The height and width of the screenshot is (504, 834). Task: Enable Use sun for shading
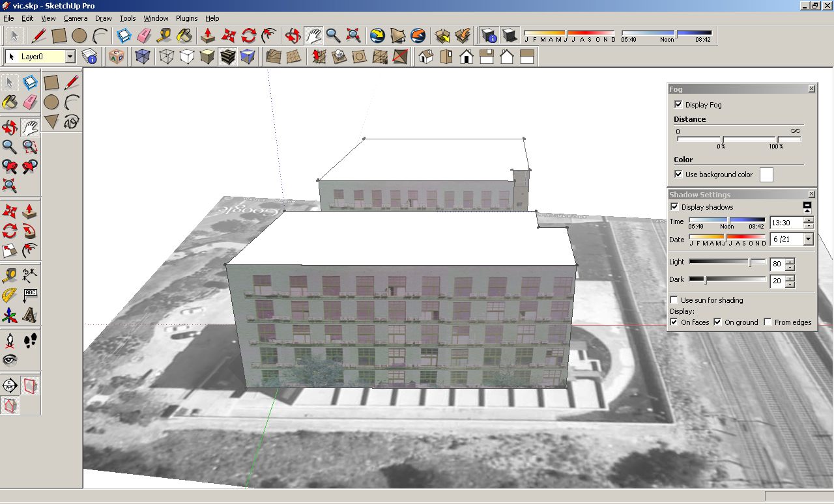(x=674, y=300)
